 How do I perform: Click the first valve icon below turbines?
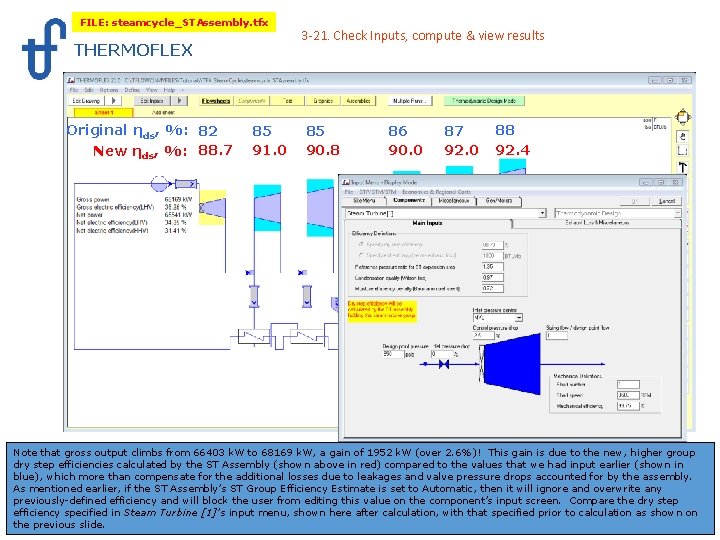[x=250, y=273]
